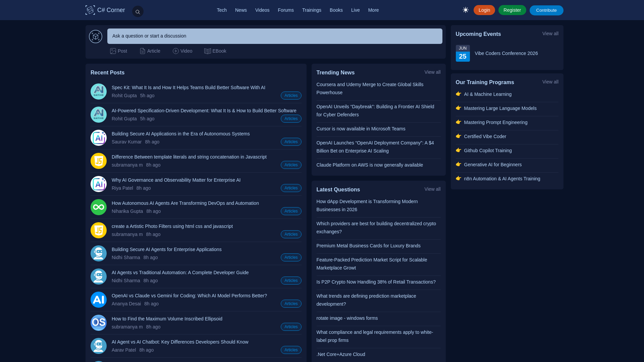
Task: View all Upcoming Events
Action: 550,34
